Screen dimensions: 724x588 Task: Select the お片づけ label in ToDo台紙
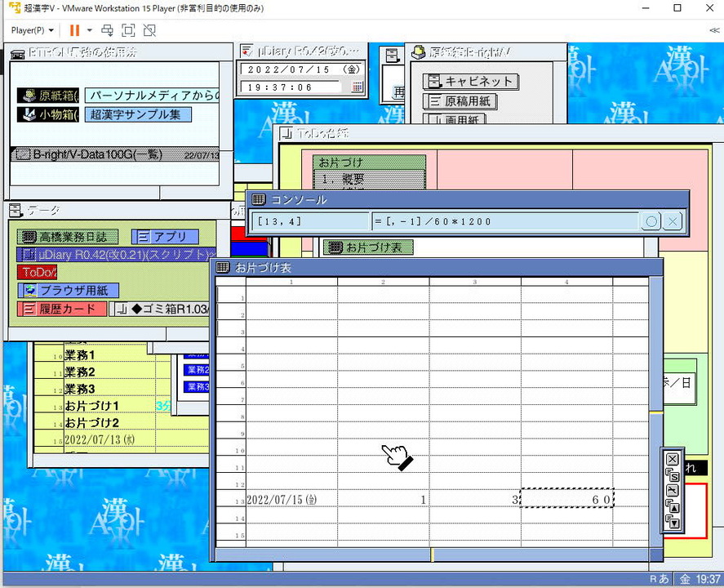(x=369, y=163)
